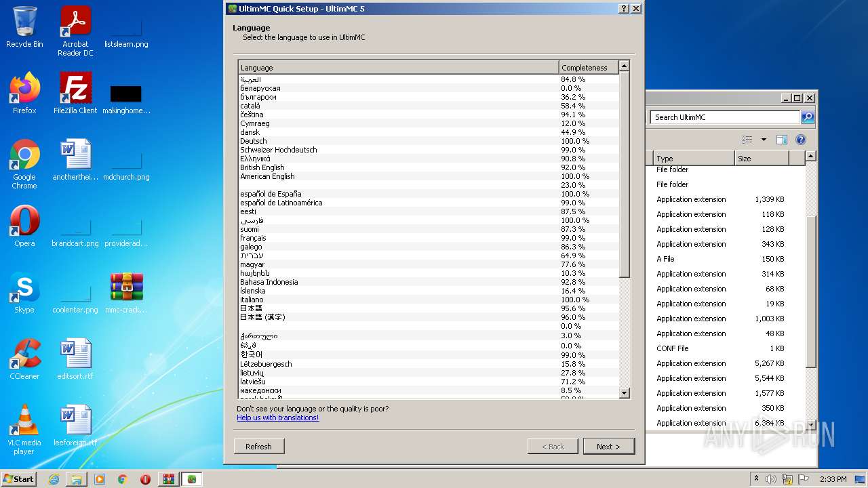This screenshot has width=868, height=488.
Task: Open Firefox desktop shortcut
Action: pos(24,93)
